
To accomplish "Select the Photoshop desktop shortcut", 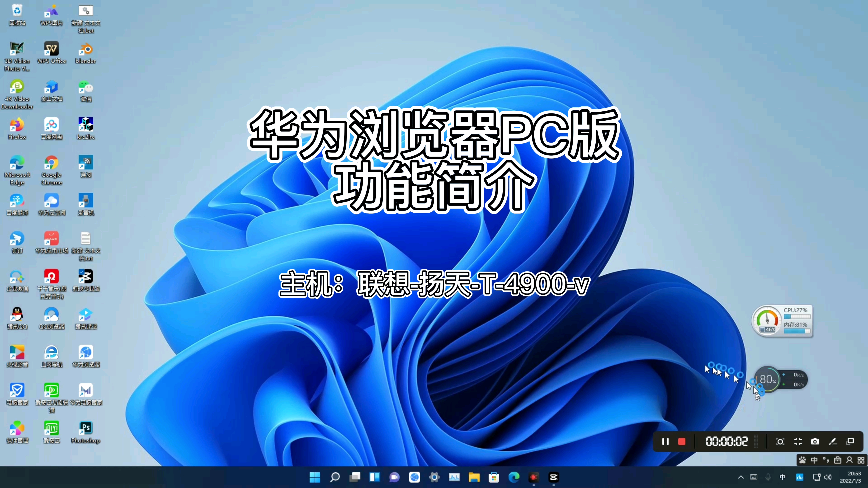I will point(86,432).
